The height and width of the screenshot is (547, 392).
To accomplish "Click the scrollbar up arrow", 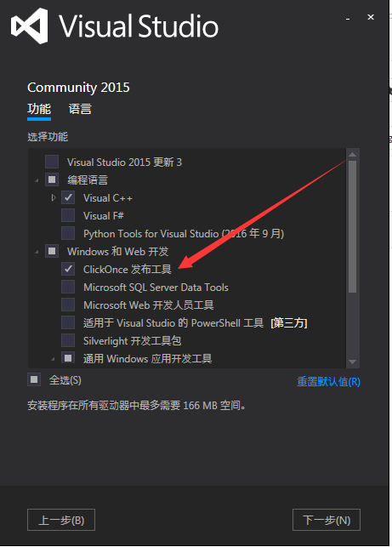I will coord(352,155).
